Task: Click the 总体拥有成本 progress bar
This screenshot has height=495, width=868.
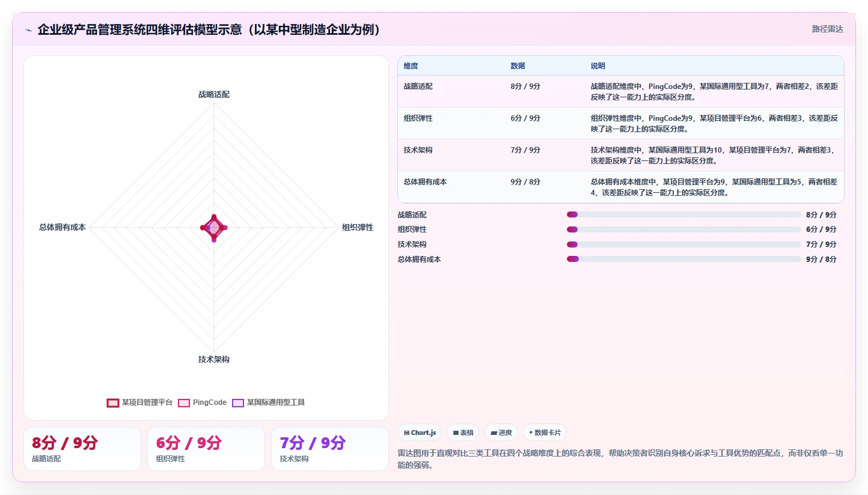Action: 684,259
